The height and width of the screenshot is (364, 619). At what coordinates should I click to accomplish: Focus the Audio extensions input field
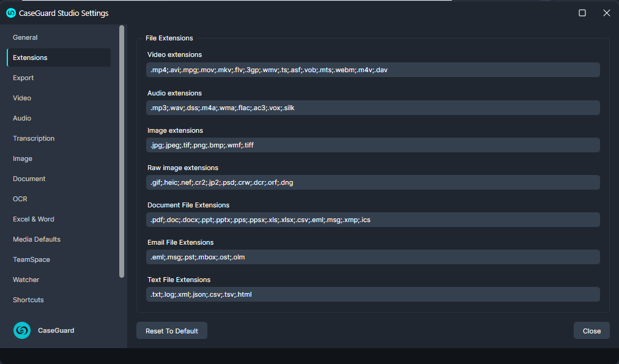click(x=373, y=108)
